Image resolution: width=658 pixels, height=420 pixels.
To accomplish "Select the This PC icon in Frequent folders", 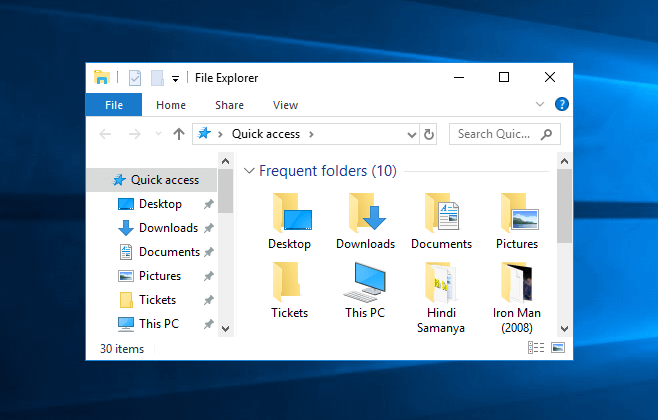I will click(364, 283).
